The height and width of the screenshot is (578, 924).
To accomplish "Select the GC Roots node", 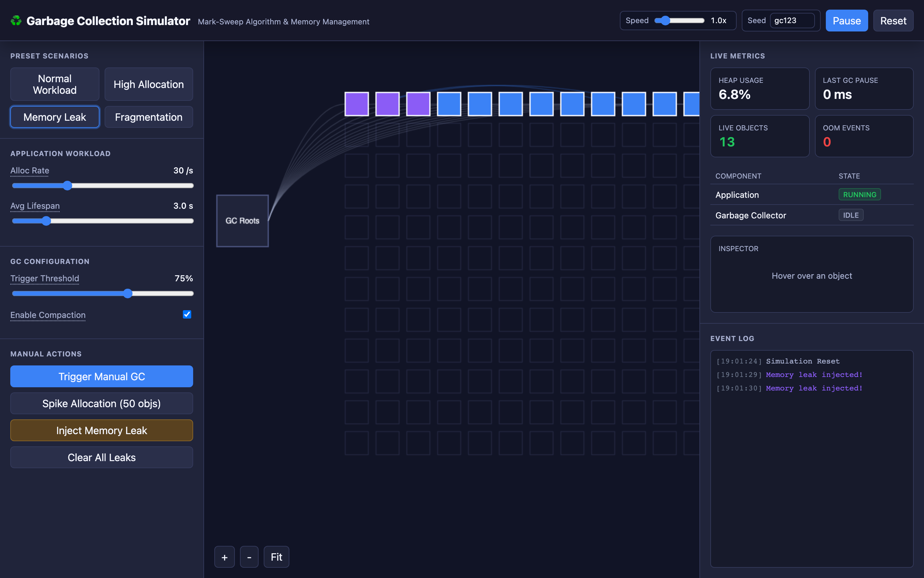I will click(x=243, y=221).
